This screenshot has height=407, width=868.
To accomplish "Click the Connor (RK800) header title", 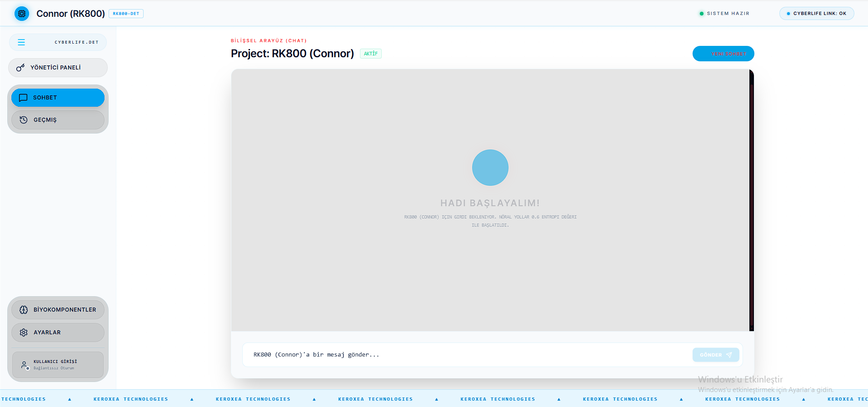I will 70,14.
